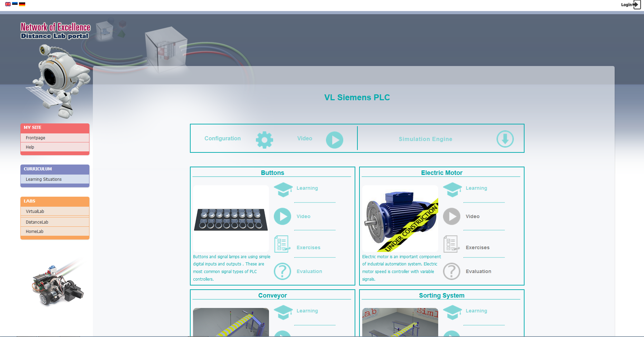The width and height of the screenshot is (644, 337).
Task: Click the Configuration gear icon
Action: [265, 140]
